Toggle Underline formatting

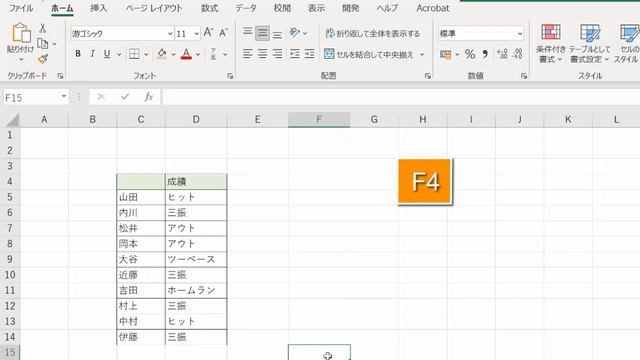click(x=107, y=53)
